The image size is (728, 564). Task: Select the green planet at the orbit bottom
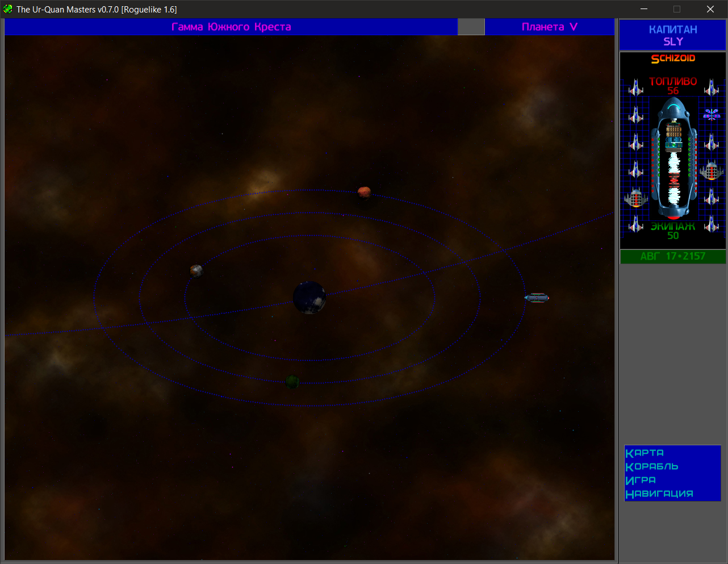[x=292, y=381]
